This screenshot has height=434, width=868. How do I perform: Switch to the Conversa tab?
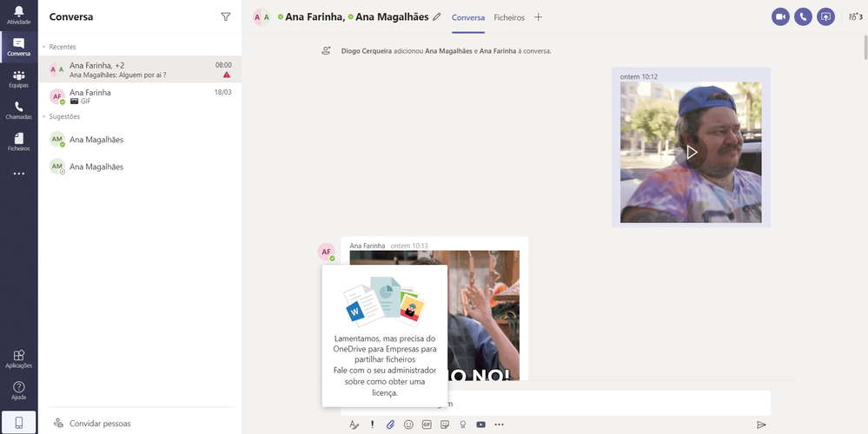tap(468, 17)
